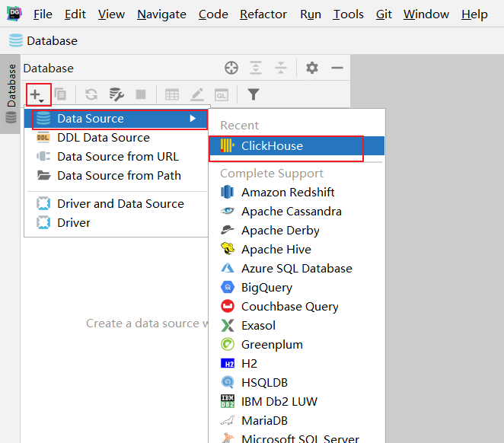This screenshot has height=443, width=504.
Task: Choose Data Source from URL
Action: pos(116,157)
